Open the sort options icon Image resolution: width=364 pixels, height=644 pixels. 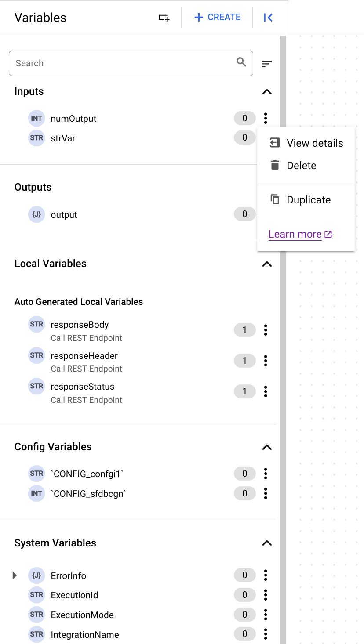266,63
